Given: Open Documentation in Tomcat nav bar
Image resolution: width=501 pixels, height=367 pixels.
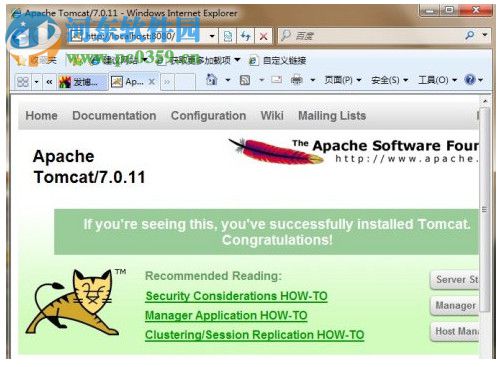Looking at the screenshot, I should coord(114,116).
